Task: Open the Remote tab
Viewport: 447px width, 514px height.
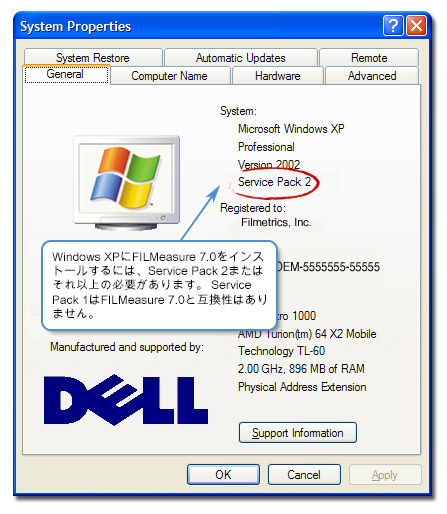Action: tap(369, 57)
